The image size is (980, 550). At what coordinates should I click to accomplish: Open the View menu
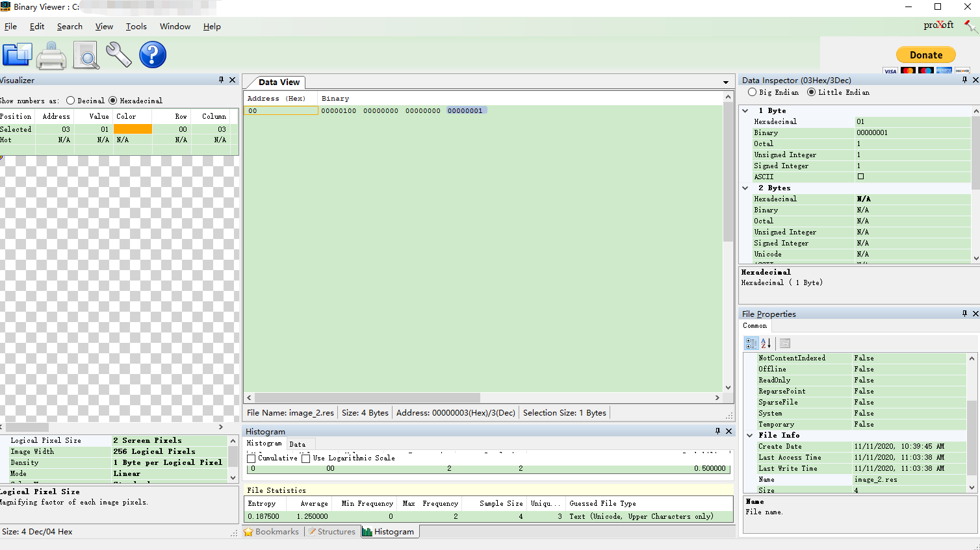104,27
